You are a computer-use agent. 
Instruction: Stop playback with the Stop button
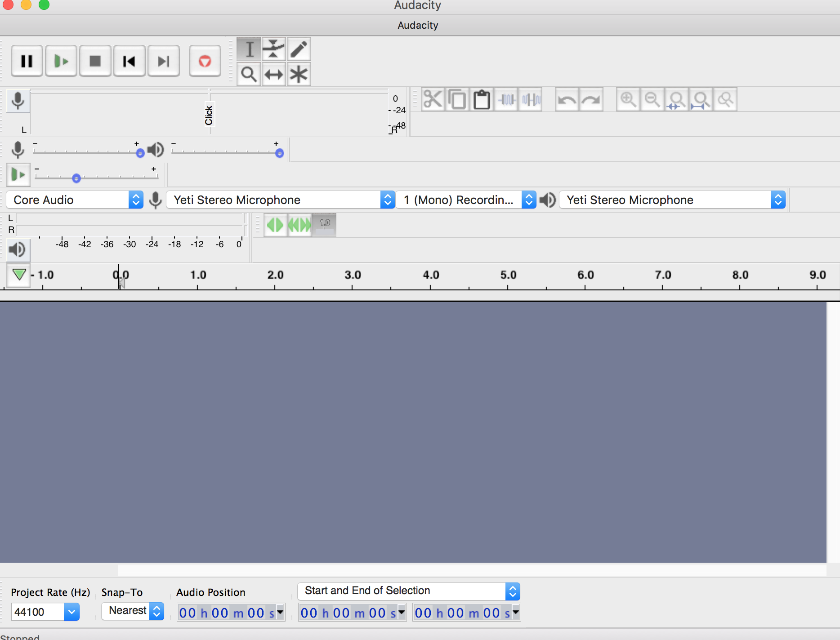(95, 61)
